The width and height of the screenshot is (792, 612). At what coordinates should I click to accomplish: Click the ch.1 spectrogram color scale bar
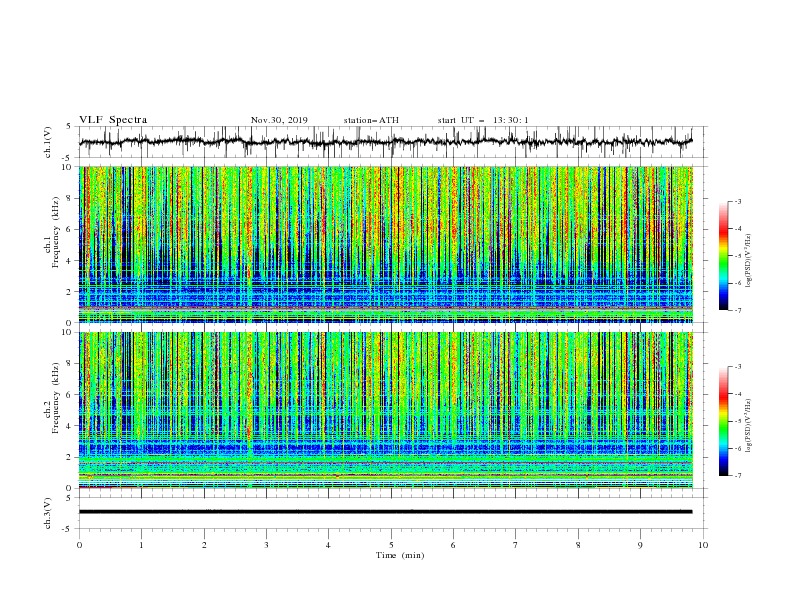point(723,255)
